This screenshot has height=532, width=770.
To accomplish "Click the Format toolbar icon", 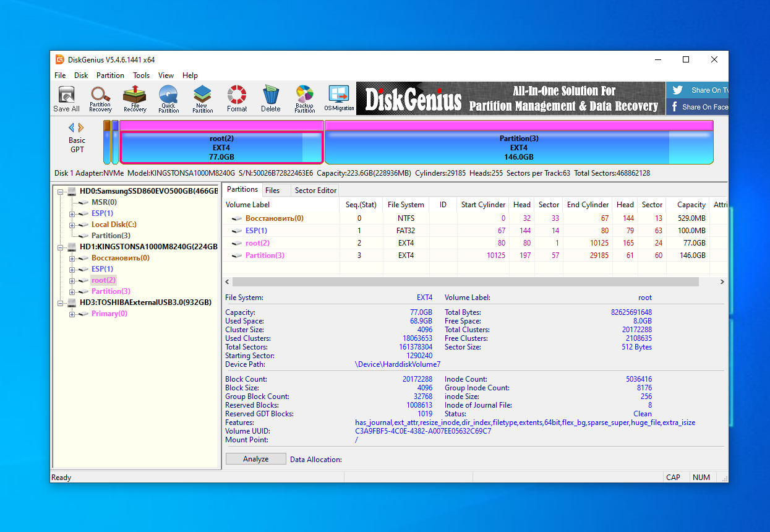I will pyautogui.click(x=237, y=98).
